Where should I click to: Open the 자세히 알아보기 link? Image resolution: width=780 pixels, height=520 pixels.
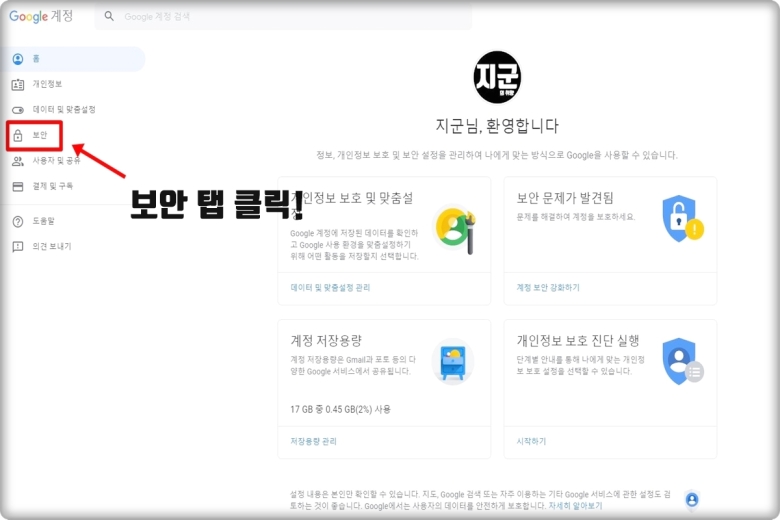point(575,506)
